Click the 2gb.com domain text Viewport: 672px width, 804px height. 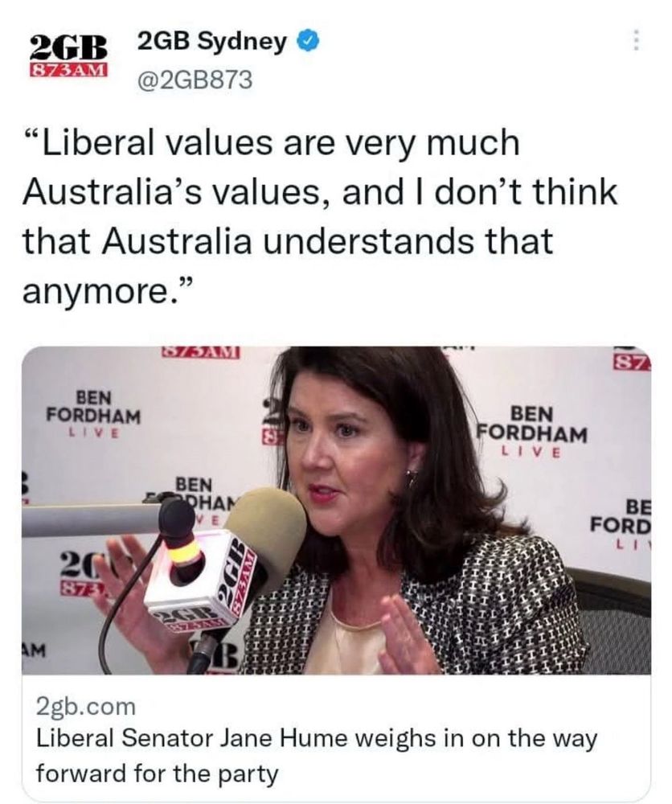(x=85, y=707)
